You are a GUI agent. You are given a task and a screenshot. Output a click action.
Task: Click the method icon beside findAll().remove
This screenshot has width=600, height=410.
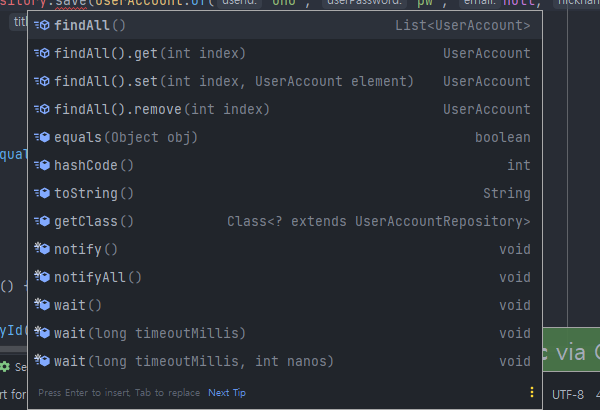[42, 109]
